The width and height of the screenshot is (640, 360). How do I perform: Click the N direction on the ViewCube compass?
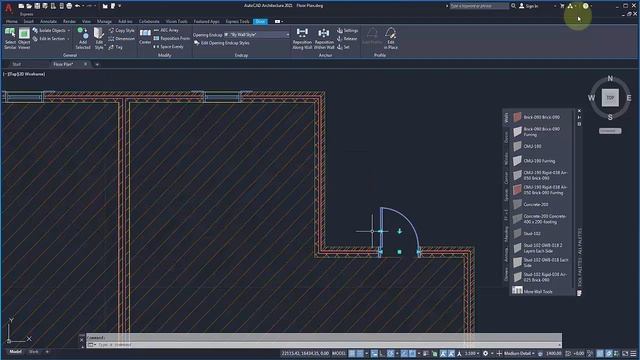610,78
